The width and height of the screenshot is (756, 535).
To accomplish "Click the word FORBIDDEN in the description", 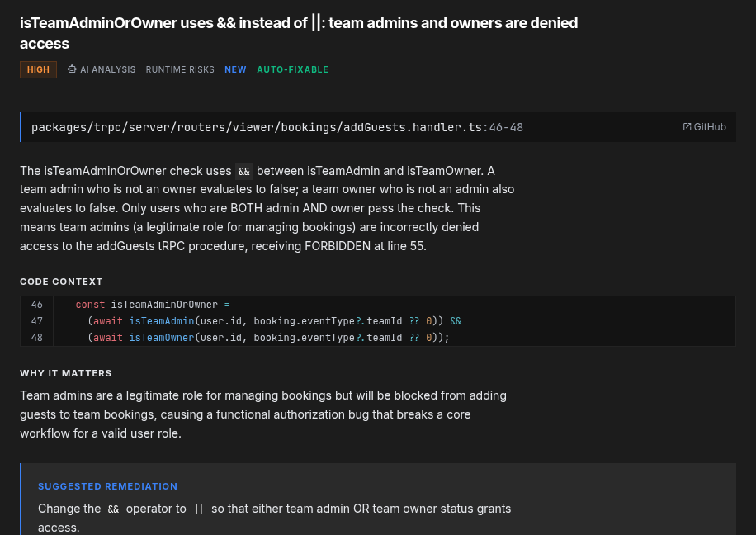I will (x=338, y=246).
